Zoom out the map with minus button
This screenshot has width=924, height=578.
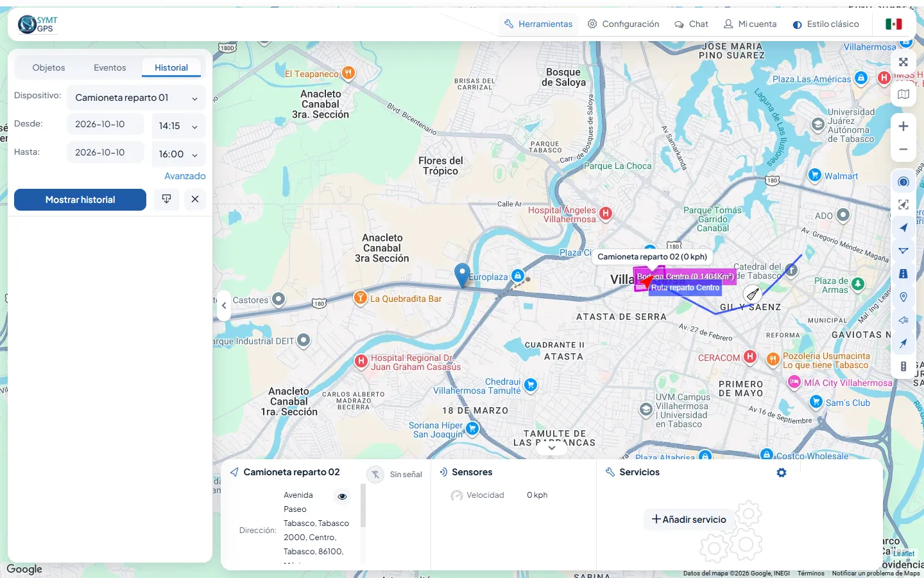click(x=903, y=150)
